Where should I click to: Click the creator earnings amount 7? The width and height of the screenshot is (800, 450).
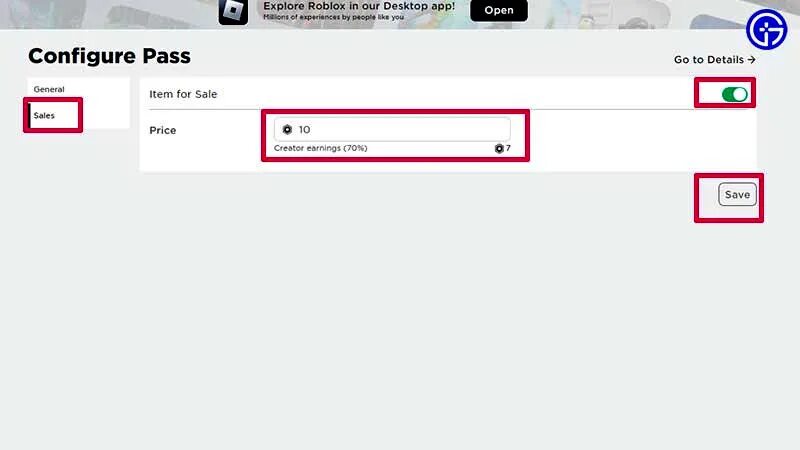click(x=508, y=148)
